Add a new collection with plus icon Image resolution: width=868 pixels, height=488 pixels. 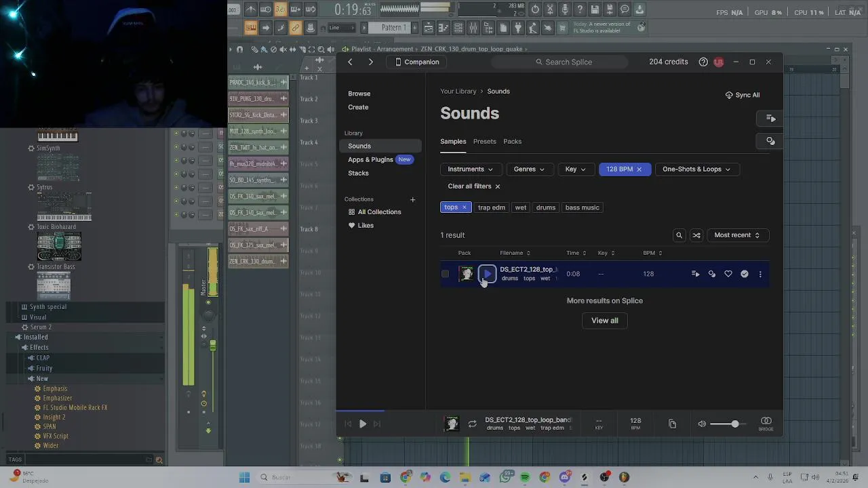[412, 199]
